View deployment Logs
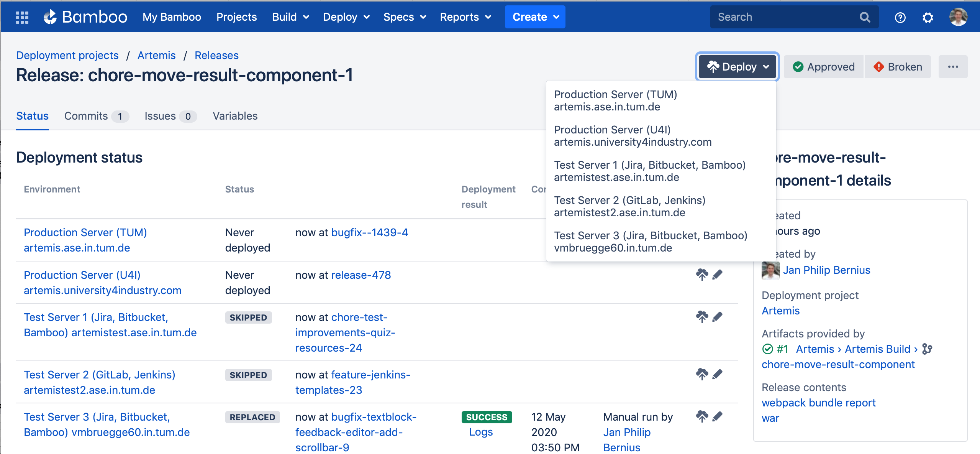 481,432
